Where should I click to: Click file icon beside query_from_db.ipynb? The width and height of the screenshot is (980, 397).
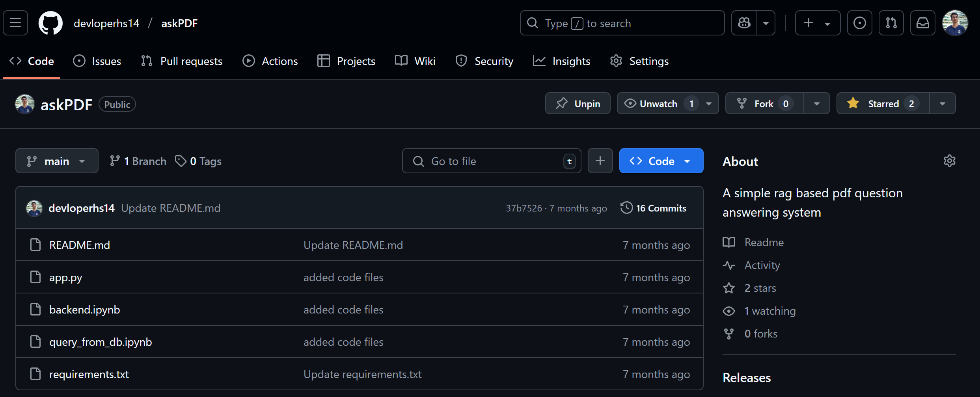tap(35, 341)
